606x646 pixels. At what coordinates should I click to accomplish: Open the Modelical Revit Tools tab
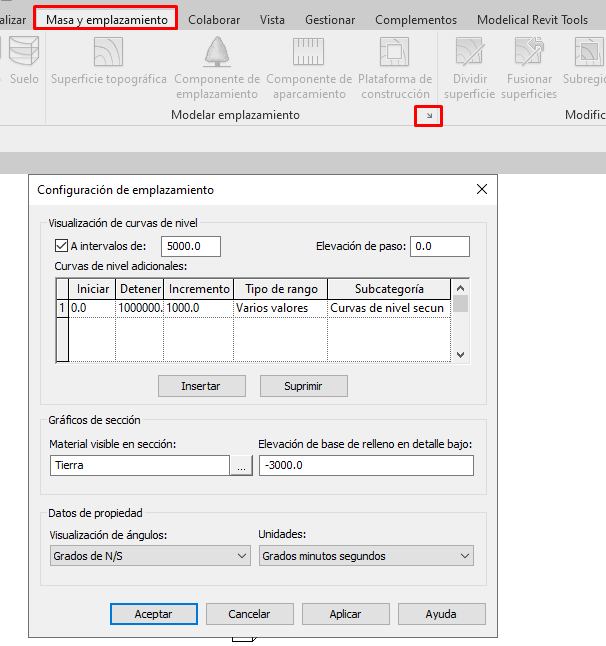pyautogui.click(x=532, y=20)
